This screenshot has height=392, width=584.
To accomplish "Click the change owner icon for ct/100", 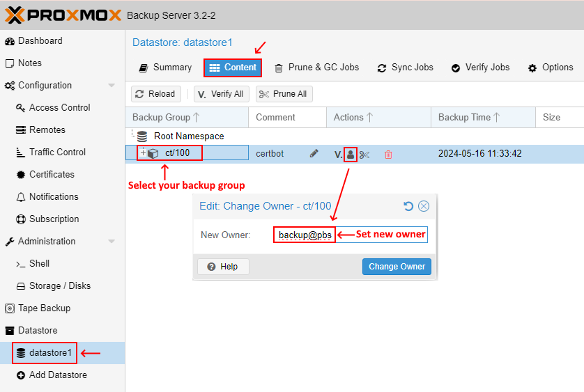I will tap(351, 155).
